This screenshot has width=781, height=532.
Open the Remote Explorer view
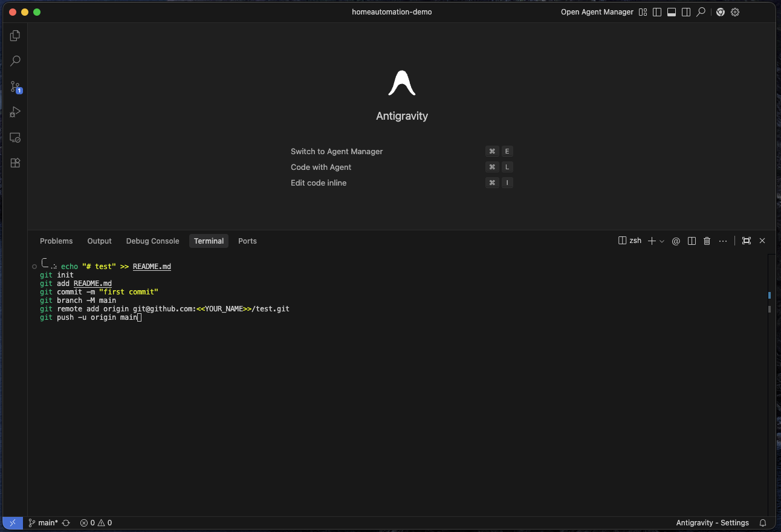pos(15,137)
